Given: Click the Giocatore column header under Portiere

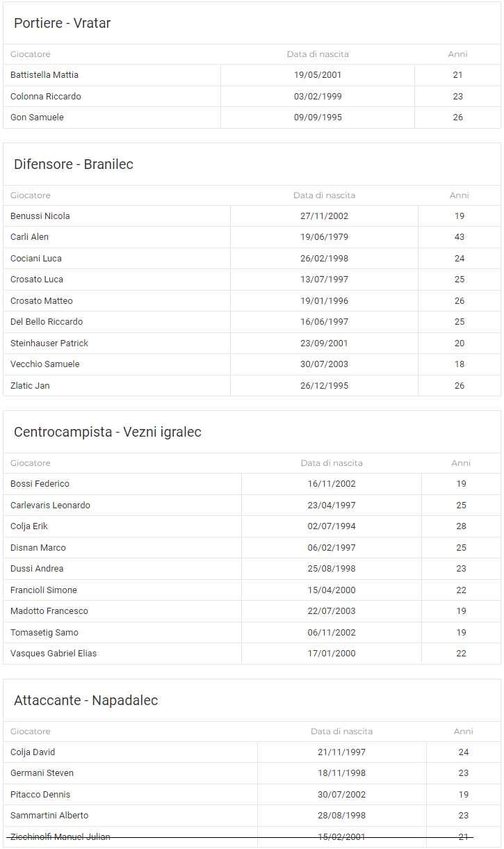Looking at the screenshot, I should (x=30, y=54).
